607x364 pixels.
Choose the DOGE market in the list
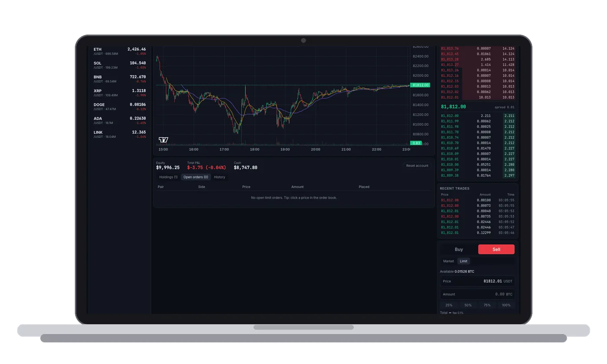pyautogui.click(x=120, y=107)
